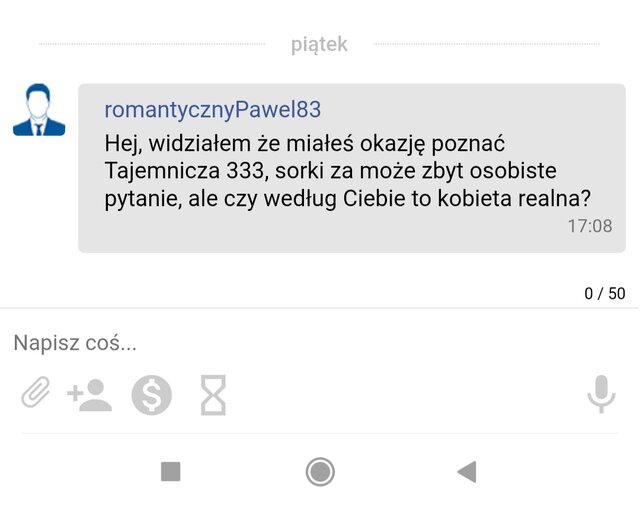Focus the "Napisz coś..." message field
The image size is (640, 510).
pos(320,342)
